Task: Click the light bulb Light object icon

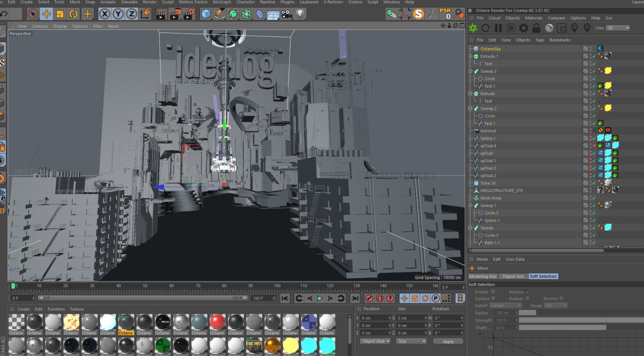Action: [300, 14]
